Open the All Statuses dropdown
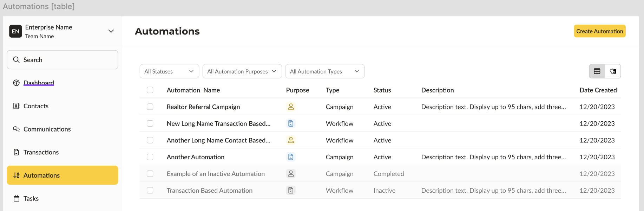The width and height of the screenshot is (644, 211). pos(169,71)
